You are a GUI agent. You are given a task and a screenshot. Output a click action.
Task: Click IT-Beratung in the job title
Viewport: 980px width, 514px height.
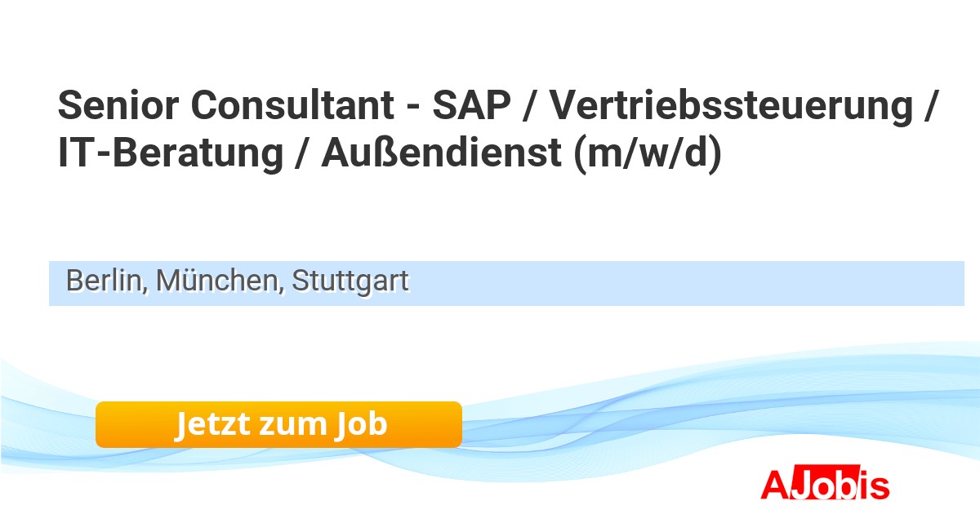pos(169,153)
